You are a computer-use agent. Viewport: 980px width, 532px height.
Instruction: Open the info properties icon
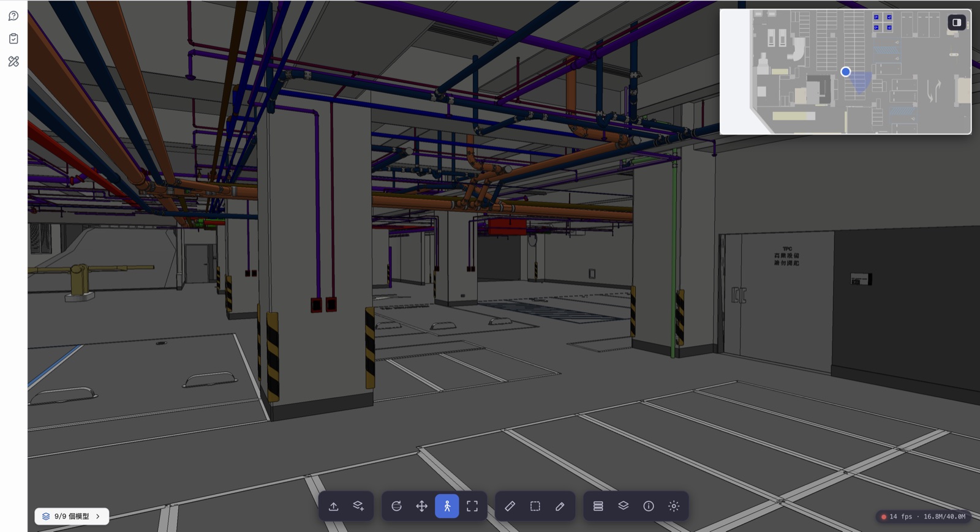(649, 506)
